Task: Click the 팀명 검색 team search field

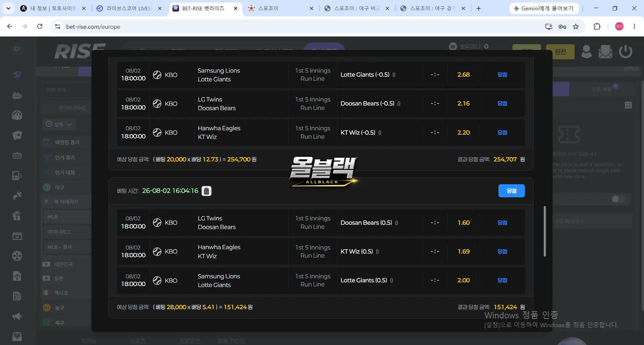Action: point(67,90)
